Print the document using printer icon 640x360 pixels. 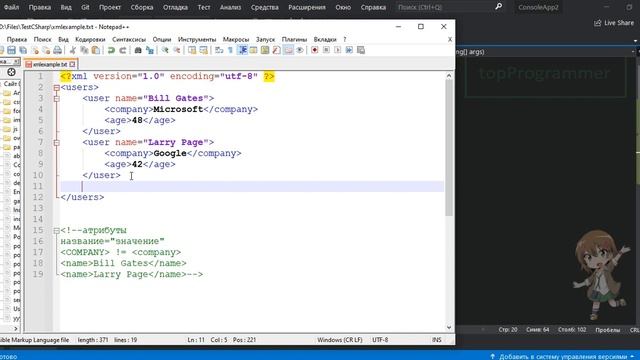click(58, 50)
